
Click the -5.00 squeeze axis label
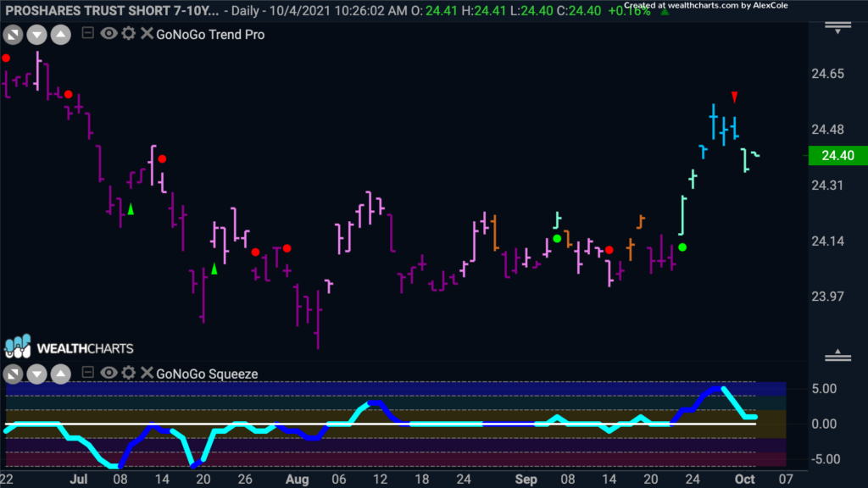tap(824, 459)
